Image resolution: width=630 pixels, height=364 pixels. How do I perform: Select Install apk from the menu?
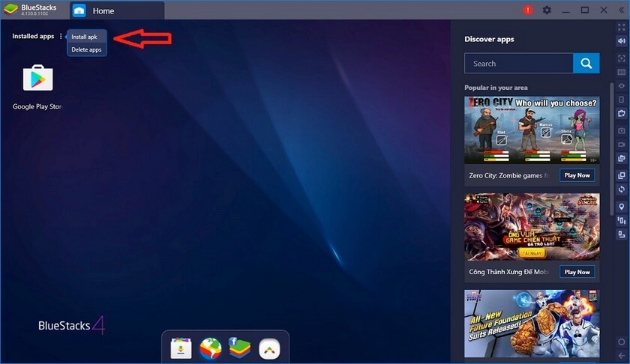[x=84, y=37]
